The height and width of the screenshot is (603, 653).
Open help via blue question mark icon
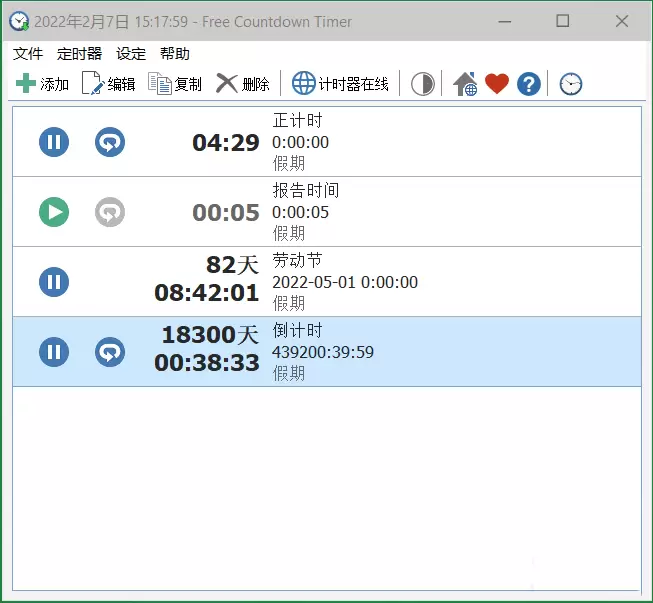point(529,84)
